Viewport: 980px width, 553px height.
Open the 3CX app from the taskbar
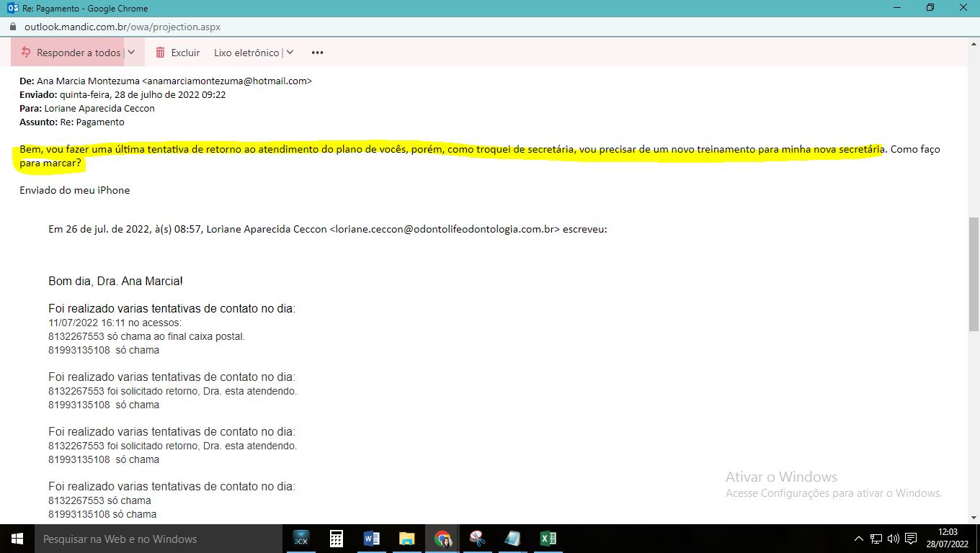click(300, 539)
